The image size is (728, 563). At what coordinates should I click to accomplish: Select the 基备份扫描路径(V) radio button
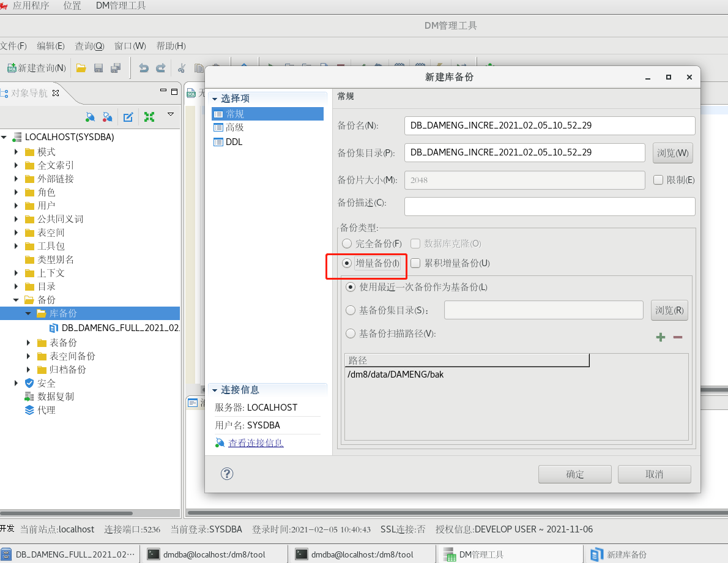point(351,334)
